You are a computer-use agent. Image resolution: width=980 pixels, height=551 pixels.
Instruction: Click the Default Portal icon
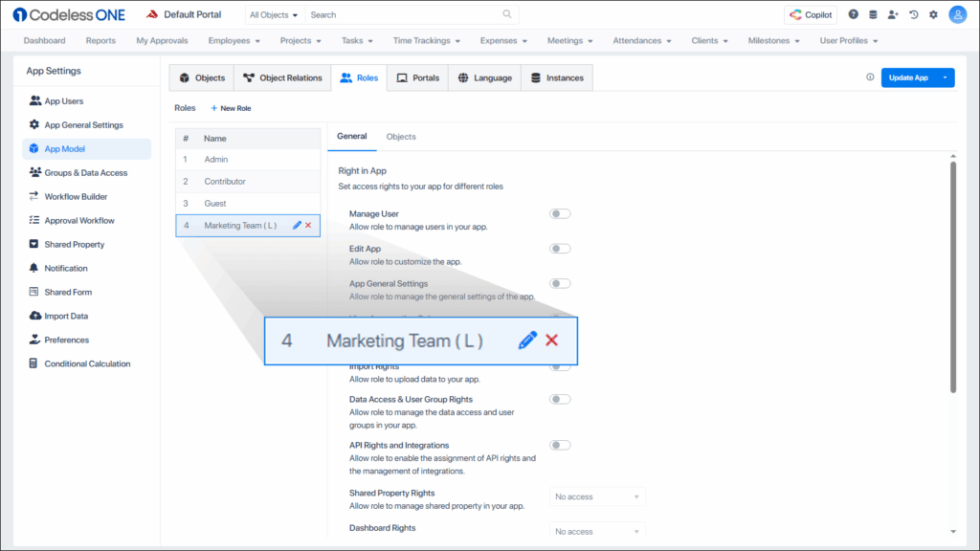(152, 14)
